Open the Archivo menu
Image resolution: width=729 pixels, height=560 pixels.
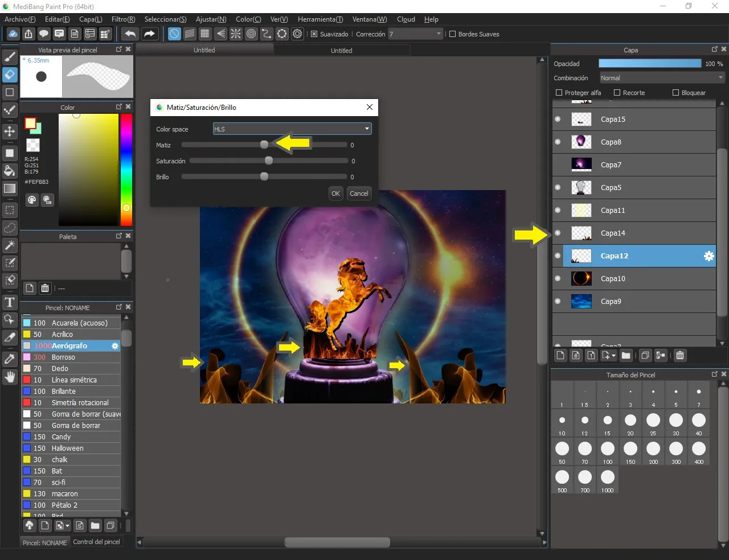point(20,19)
